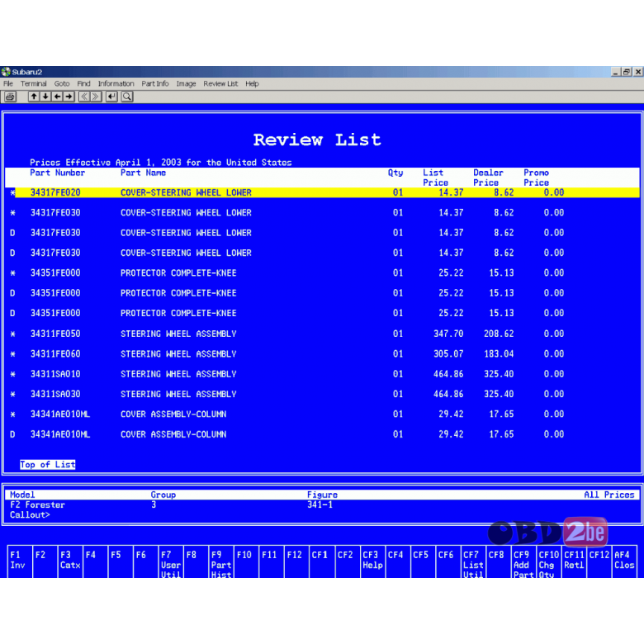644x644 pixels.
Task: Select highlighted part number 34317FE020
Action: point(55,192)
